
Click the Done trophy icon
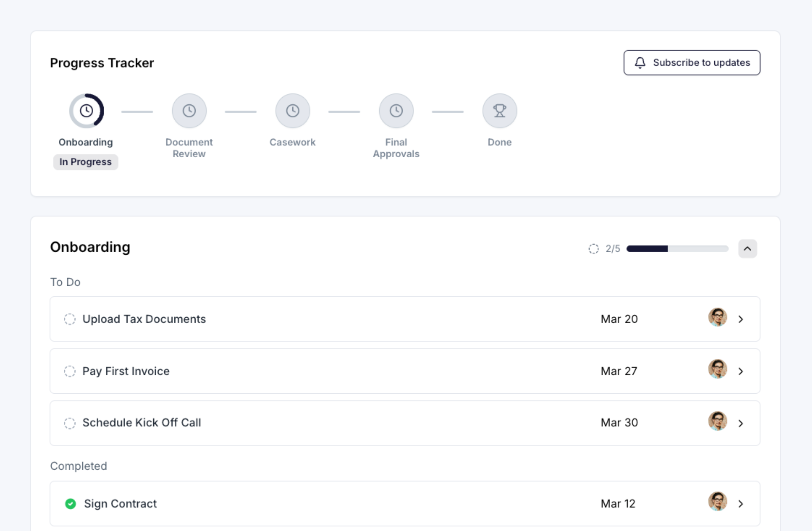(x=500, y=111)
